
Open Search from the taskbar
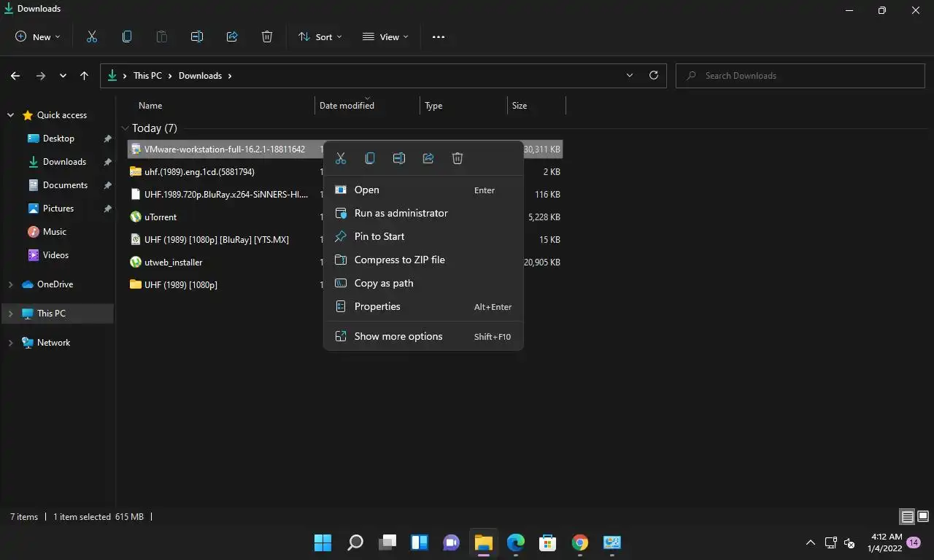click(355, 542)
